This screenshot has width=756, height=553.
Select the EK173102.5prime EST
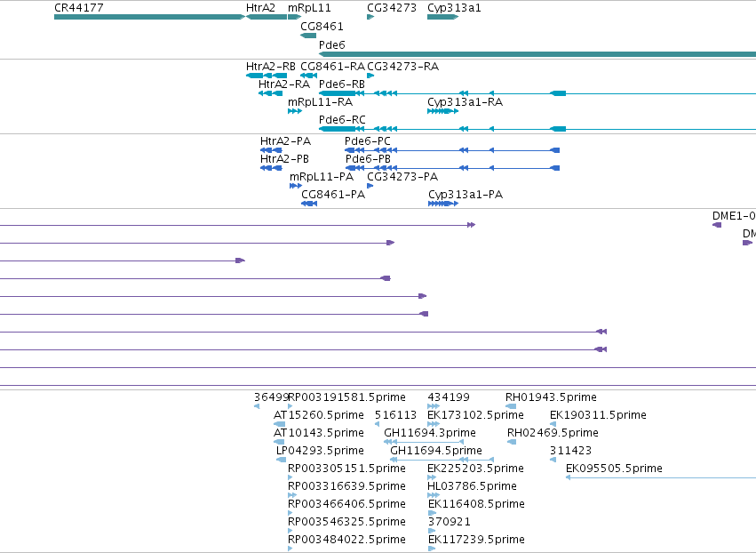[x=434, y=424]
